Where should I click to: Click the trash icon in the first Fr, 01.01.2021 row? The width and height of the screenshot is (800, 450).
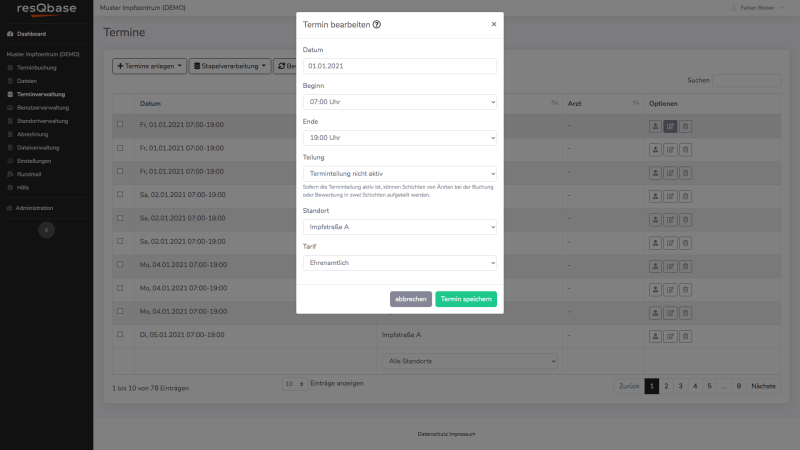(x=685, y=126)
